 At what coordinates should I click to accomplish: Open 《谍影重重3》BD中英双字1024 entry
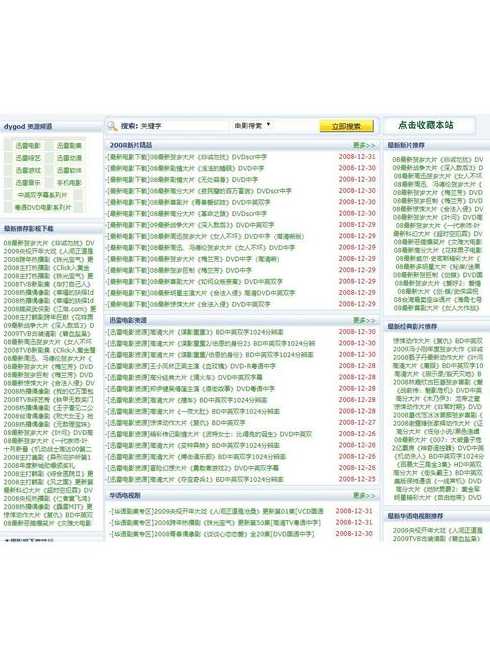[195, 332]
